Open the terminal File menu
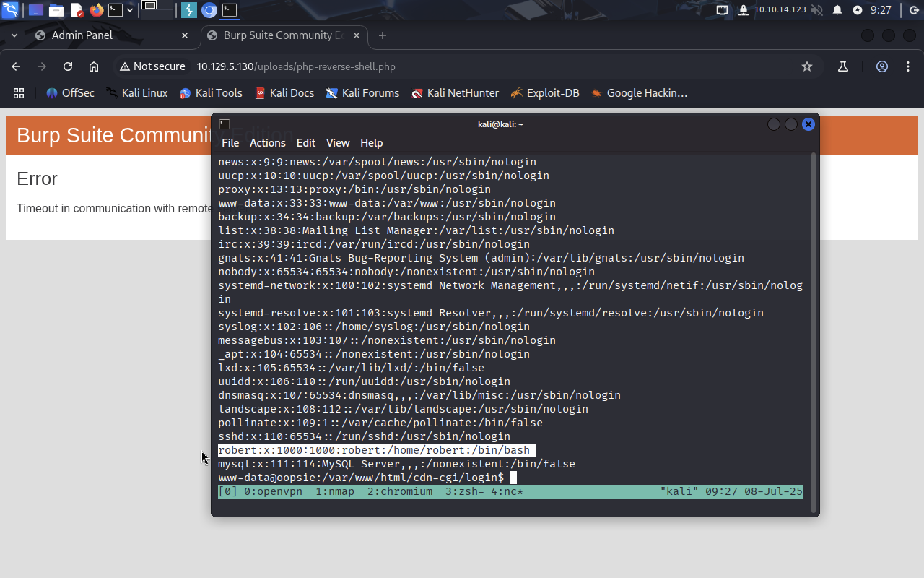Image resolution: width=924 pixels, height=578 pixels. (230, 143)
